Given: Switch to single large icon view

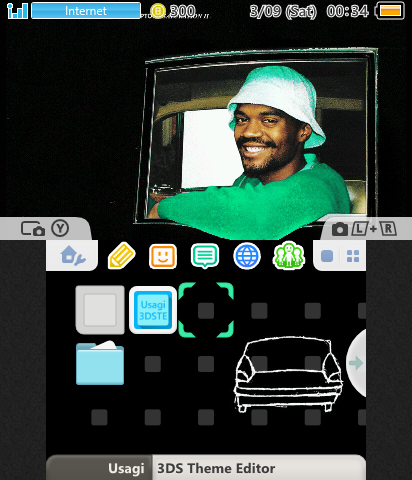Looking at the screenshot, I should pos(327,256).
